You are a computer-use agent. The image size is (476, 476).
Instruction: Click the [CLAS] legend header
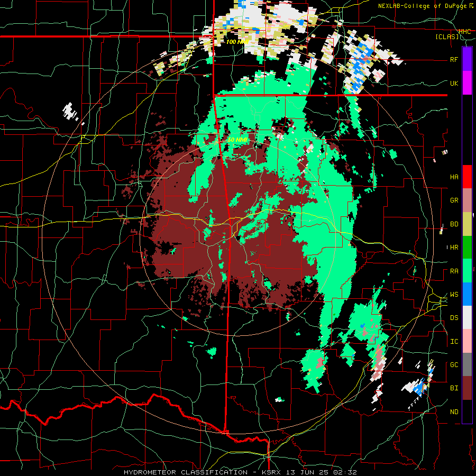(x=447, y=37)
